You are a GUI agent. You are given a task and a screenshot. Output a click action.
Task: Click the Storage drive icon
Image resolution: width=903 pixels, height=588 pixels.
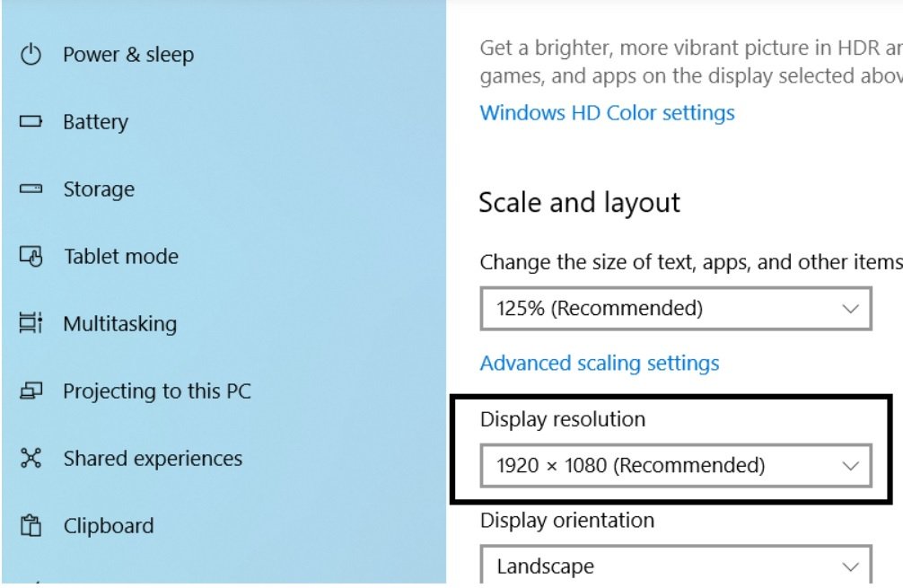tap(31, 189)
